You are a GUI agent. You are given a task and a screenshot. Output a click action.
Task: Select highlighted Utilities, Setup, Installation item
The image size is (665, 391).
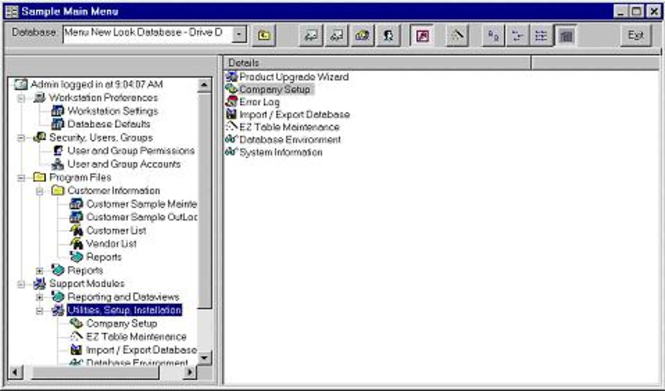click(x=124, y=310)
